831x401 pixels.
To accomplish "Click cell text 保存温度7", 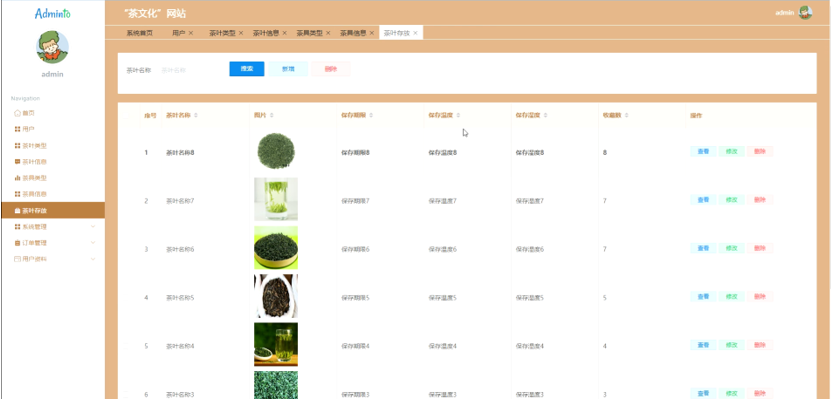I will 443,201.
